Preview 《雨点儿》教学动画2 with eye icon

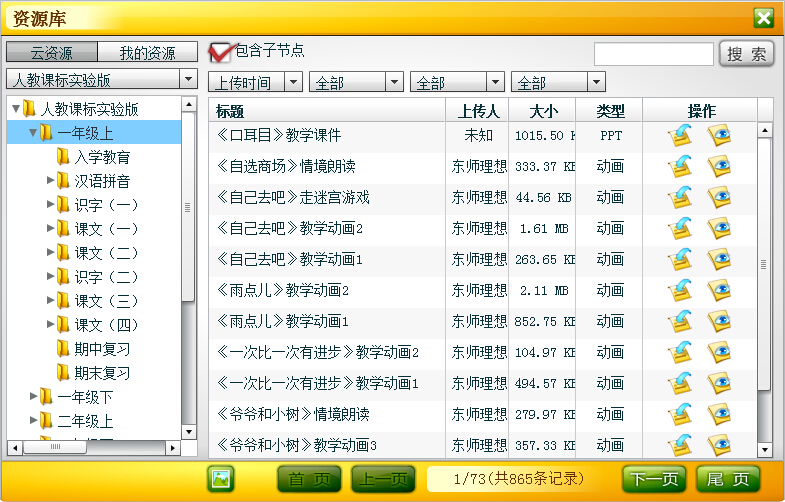(x=719, y=290)
